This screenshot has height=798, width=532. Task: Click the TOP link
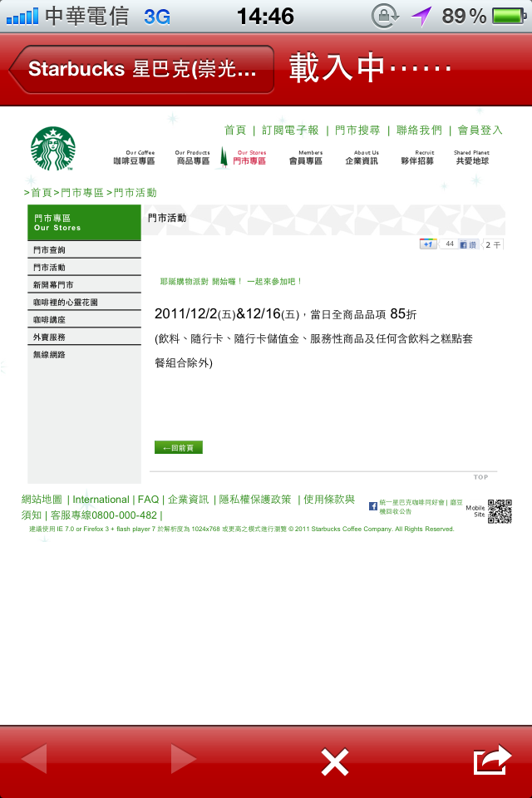pos(480,477)
